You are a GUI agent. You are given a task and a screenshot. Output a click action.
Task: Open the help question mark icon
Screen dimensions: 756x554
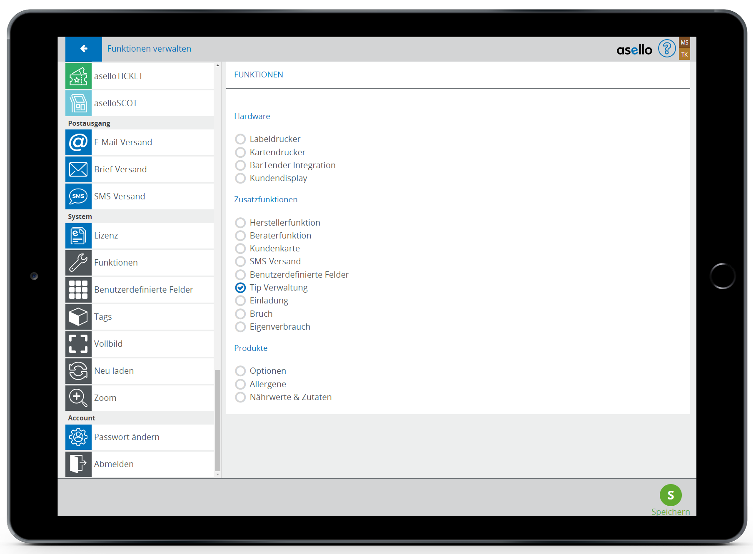coord(666,49)
